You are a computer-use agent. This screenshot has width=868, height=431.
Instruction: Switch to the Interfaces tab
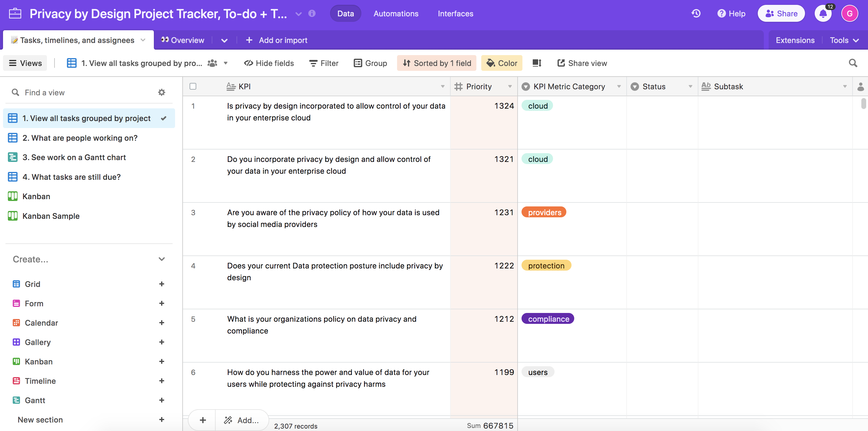[456, 13]
